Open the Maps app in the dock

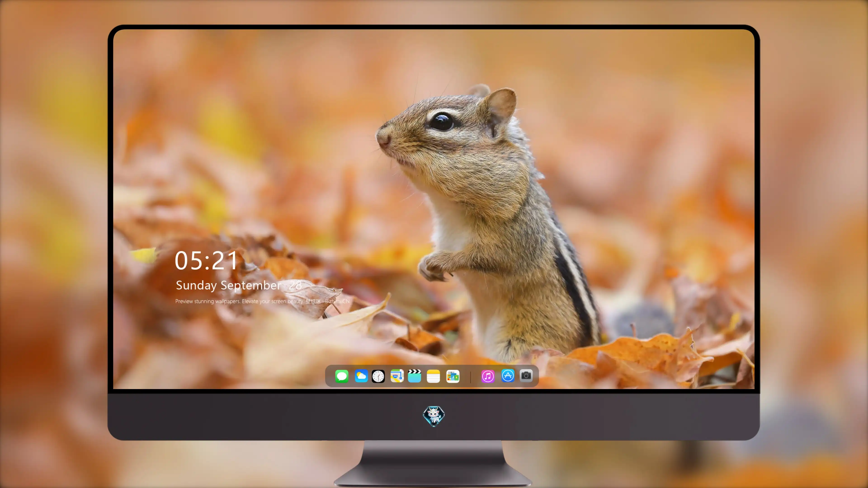tap(397, 376)
